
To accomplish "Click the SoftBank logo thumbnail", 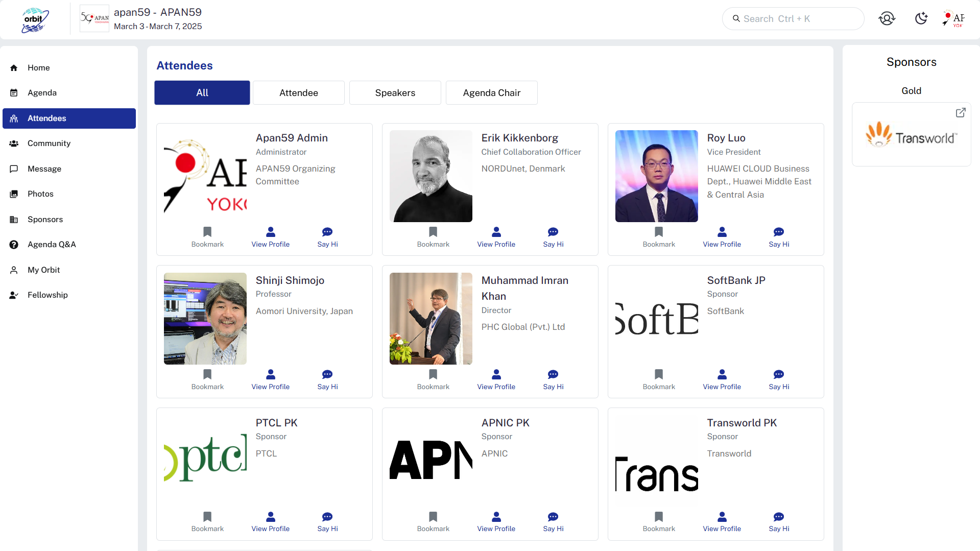I will (x=657, y=319).
